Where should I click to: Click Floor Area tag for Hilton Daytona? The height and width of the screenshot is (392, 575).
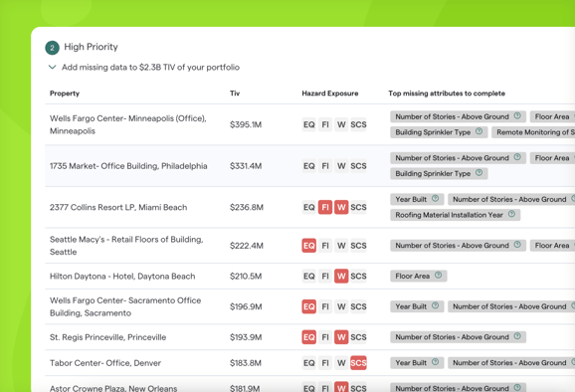click(419, 276)
